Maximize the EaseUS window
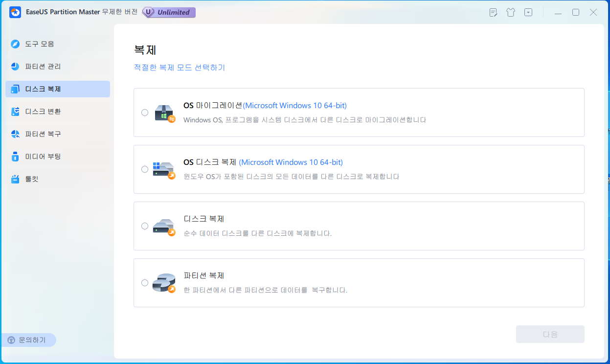610x364 pixels. click(576, 13)
